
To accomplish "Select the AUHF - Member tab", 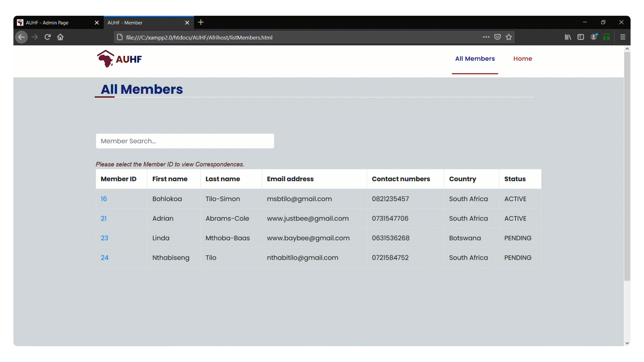I will click(x=149, y=22).
